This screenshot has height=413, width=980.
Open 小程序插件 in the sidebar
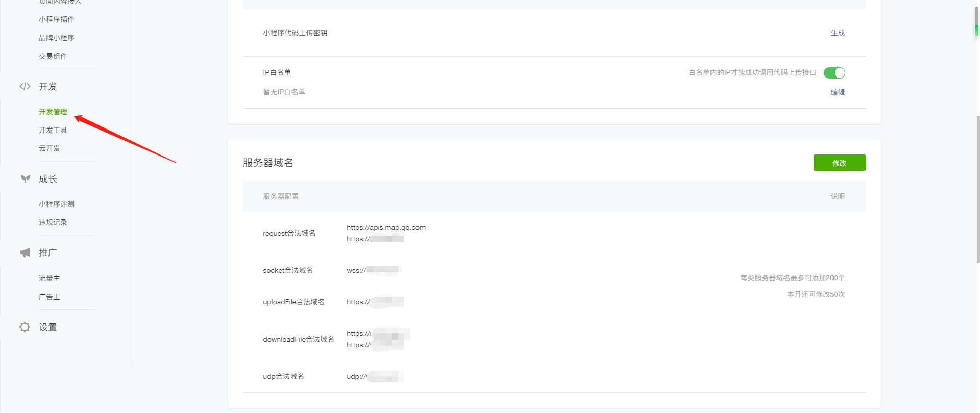coord(57,19)
